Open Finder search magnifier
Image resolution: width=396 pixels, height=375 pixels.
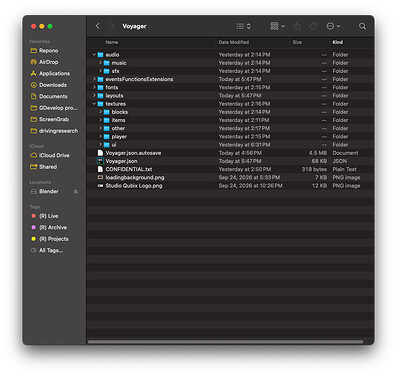pos(362,26)
